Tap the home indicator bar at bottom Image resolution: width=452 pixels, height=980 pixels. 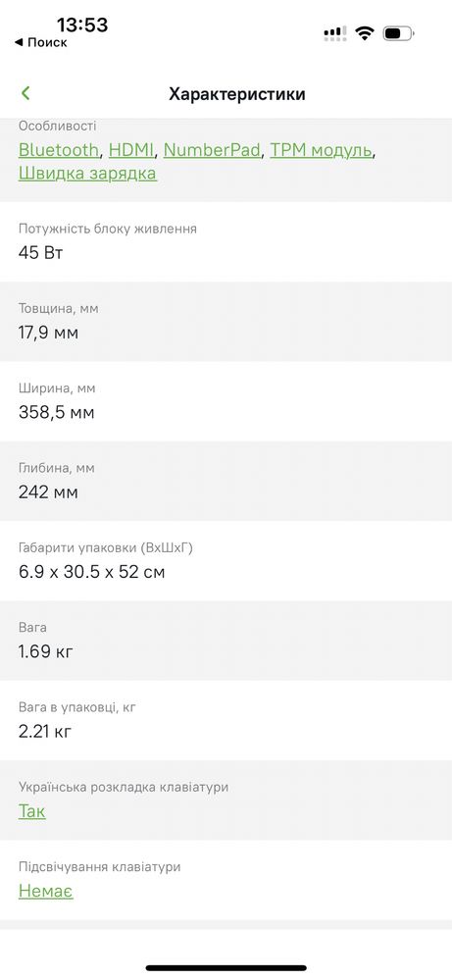coord(226,968)
